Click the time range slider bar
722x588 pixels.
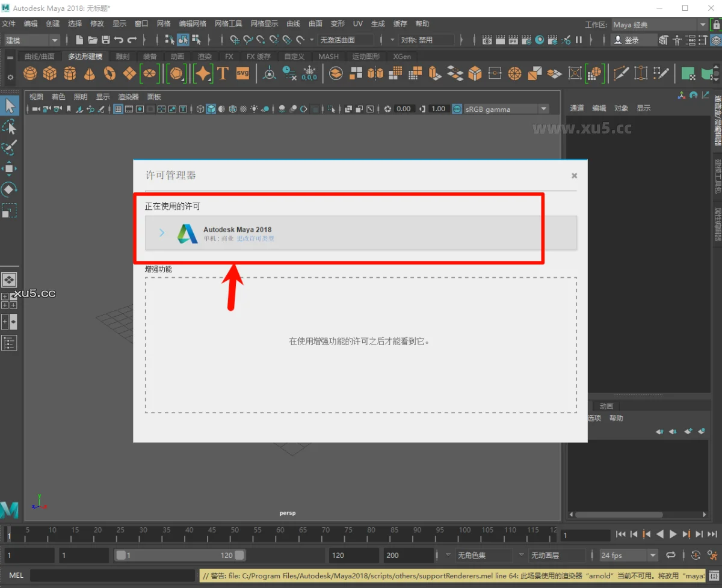tap(180, 556)
